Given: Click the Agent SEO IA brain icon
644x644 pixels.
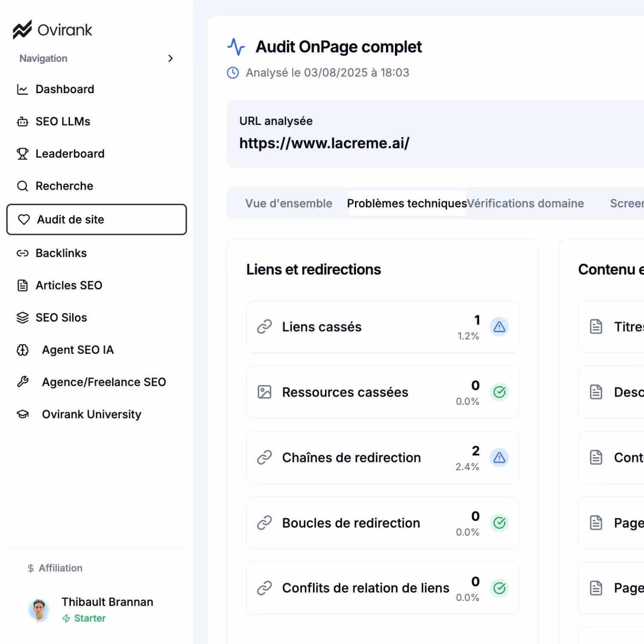Looking at the screenshot, I should point(22,350).
